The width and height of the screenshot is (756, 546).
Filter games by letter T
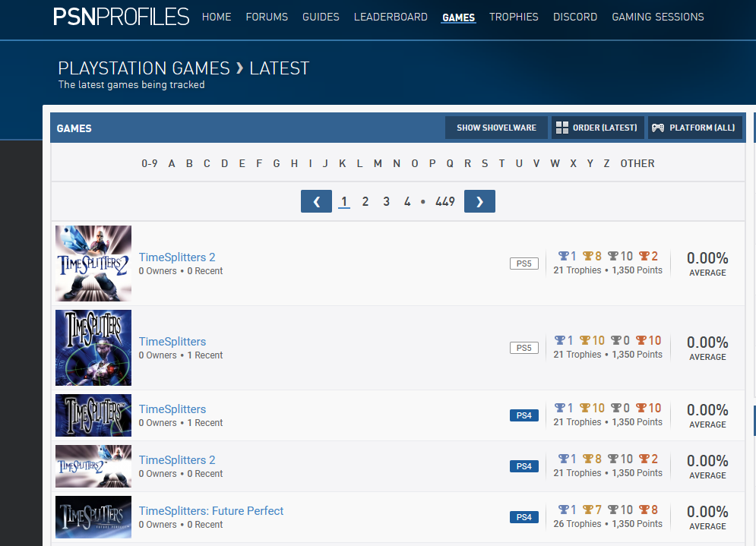tap(501, 163)
